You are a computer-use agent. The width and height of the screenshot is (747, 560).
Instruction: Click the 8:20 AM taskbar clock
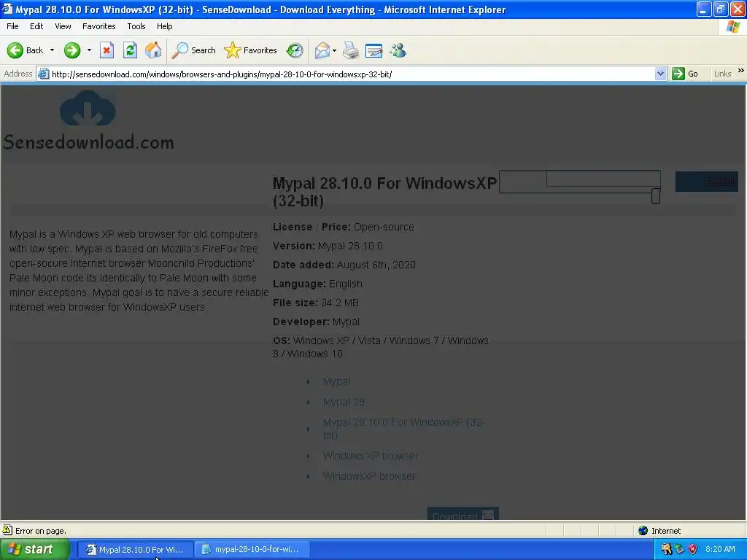tap(720, 549)
